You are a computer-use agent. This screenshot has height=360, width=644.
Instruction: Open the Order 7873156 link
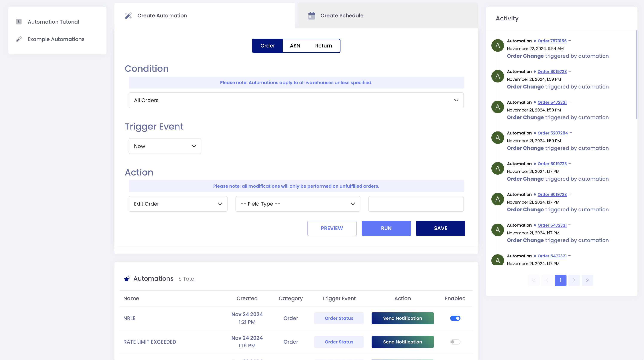552,41
